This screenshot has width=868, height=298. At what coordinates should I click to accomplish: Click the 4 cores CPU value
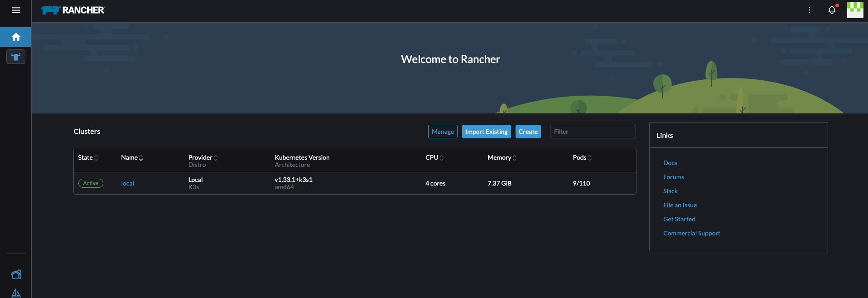point(435,183)
